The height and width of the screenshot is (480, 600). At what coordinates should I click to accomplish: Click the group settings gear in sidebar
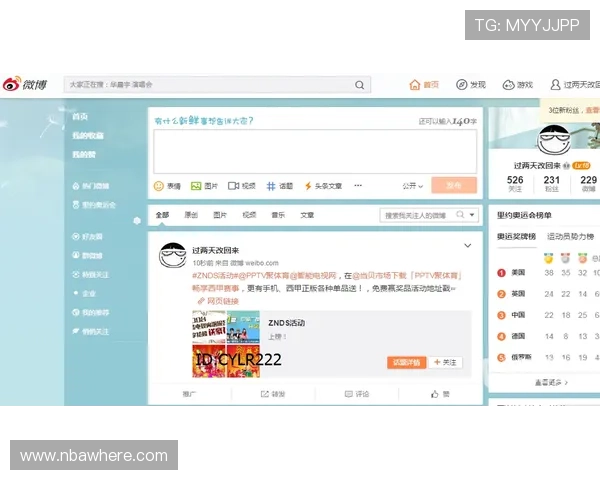[x=137, y=221]
